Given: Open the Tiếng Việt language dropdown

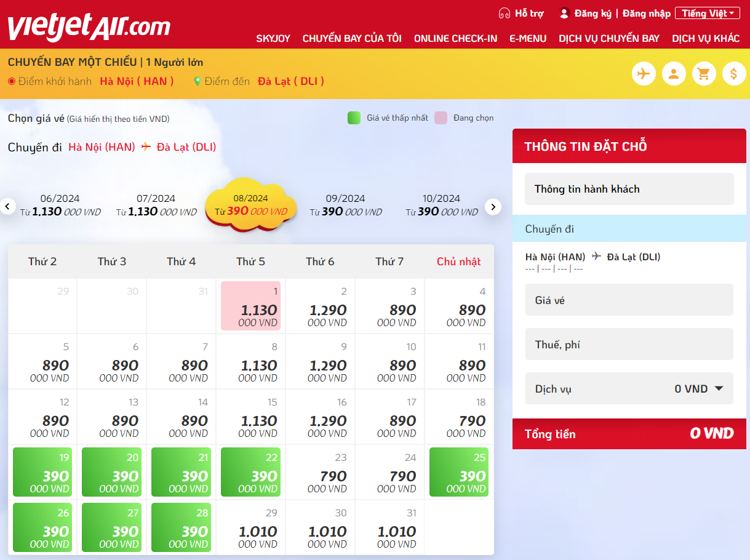Looking at the screenshot, I should pyautogui.click(x=706, y=12).
